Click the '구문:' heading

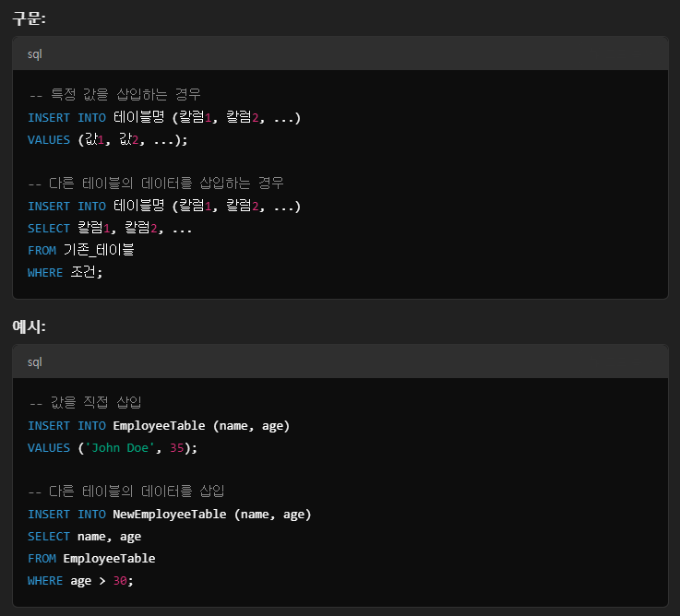click(29, 18)
